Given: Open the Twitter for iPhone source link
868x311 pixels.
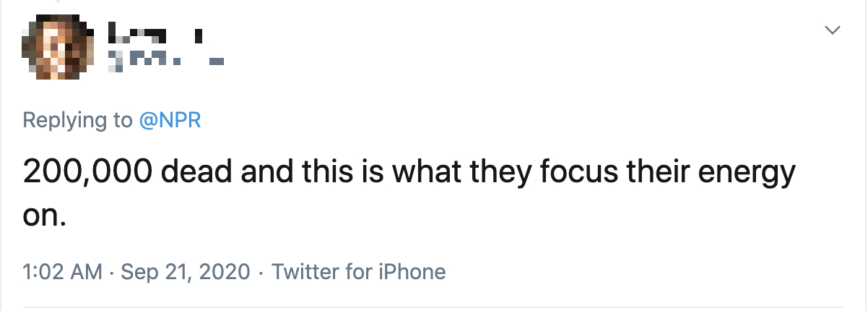Looking at the screenshot, I should coord(359,272).
